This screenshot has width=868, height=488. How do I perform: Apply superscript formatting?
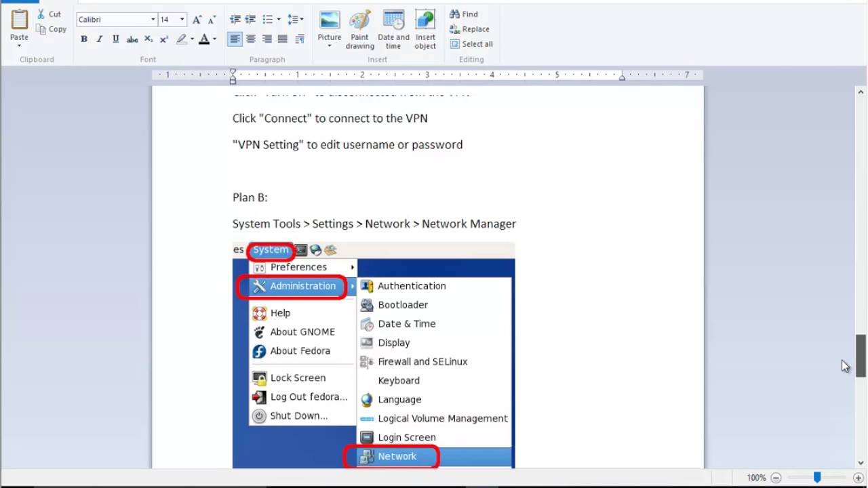pos(164,39)
